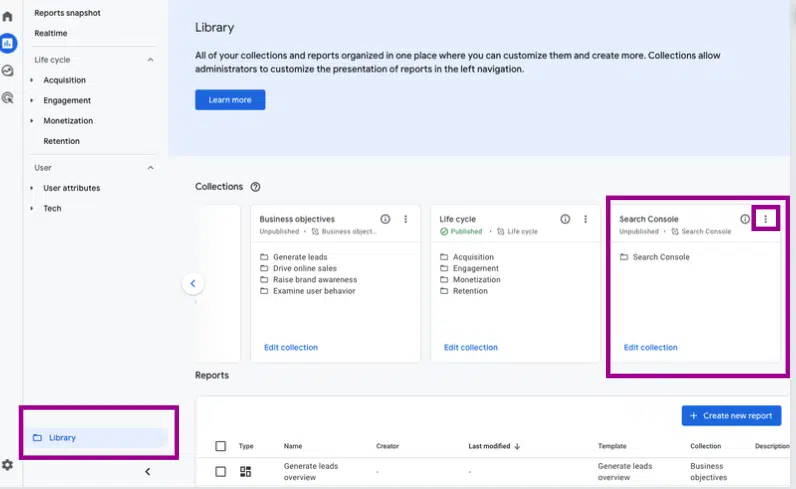Screen dimensions: 796x489
Task: Select the Reports icon in left rail
Action: click(x=8, y=43)
